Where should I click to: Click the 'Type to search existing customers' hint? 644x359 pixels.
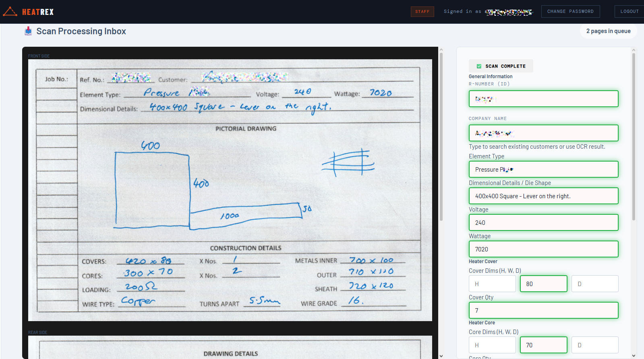537,147
